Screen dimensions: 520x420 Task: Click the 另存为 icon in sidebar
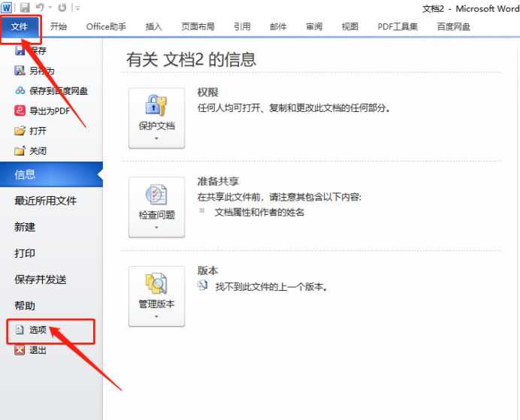[x=20, y=71]
